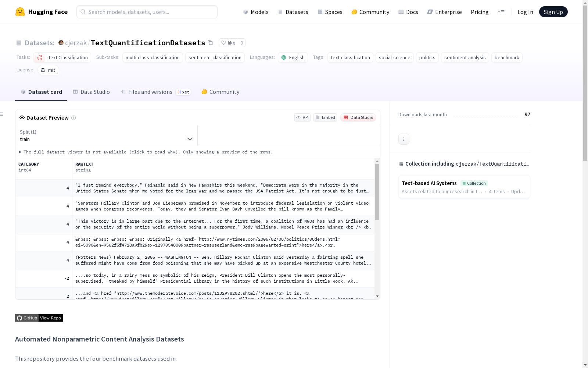Click the Sign Up button
This screenshot has width=588, height=368.
(553, 12)
